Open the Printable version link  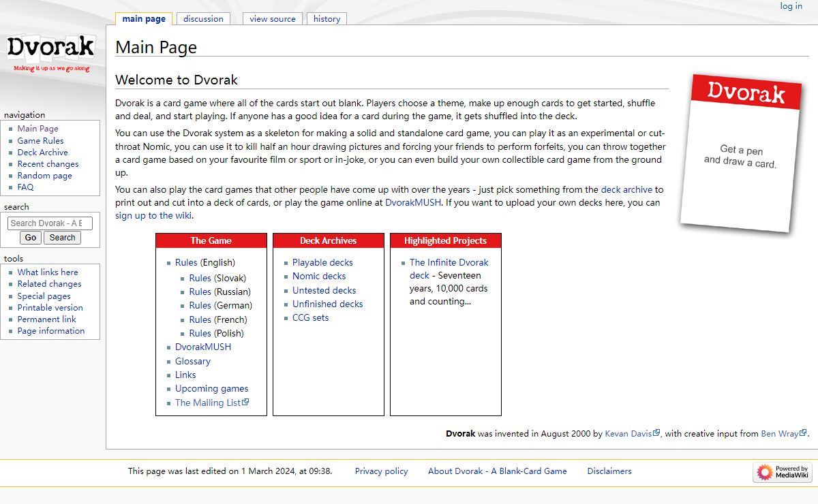tap(50, 308)
